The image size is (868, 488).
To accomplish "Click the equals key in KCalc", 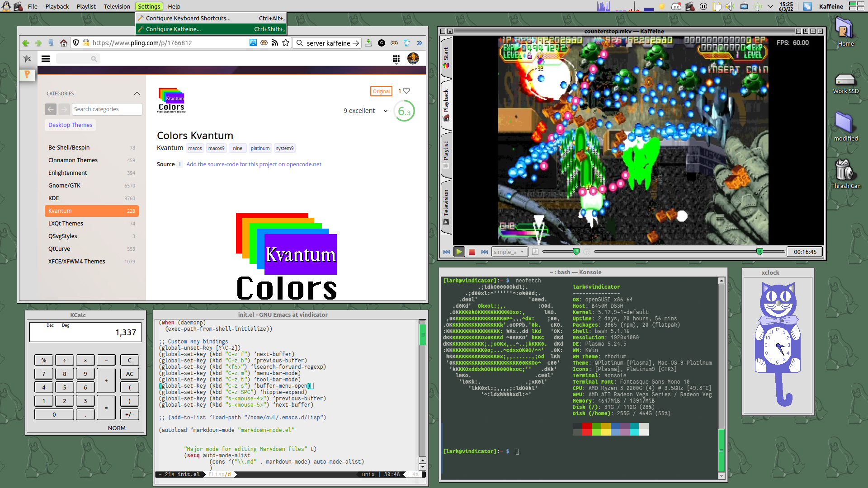I will click(106, 408).
